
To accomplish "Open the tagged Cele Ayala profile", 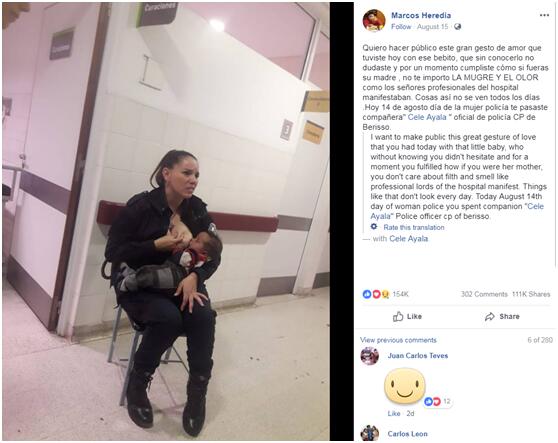I will coord(409,239).
